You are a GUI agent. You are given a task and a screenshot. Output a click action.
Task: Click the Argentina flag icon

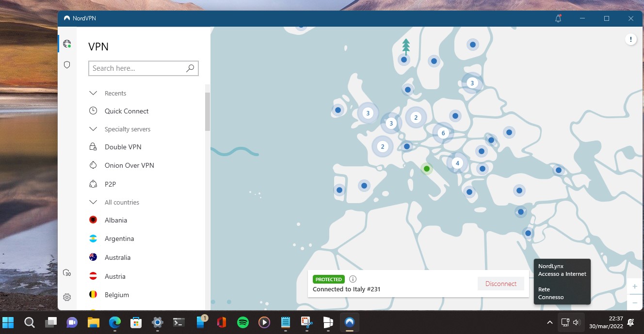click(93, 239)
